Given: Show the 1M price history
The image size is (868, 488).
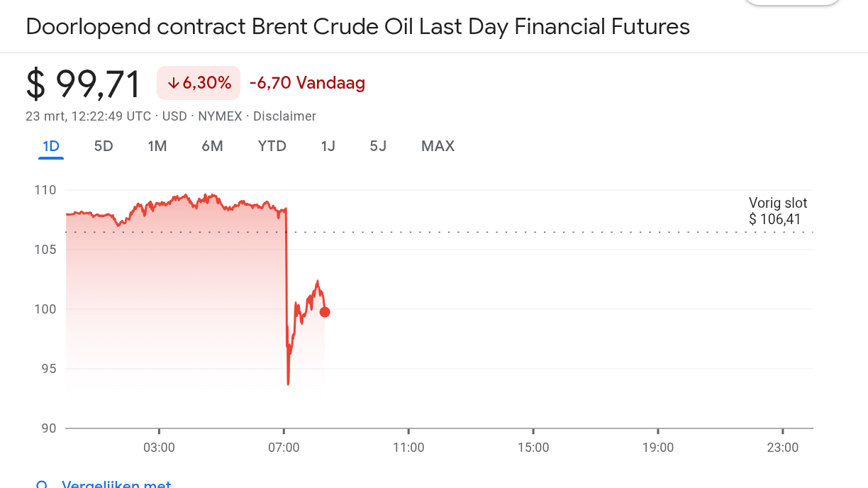Looking at the screenshot, I should [157, 146].
